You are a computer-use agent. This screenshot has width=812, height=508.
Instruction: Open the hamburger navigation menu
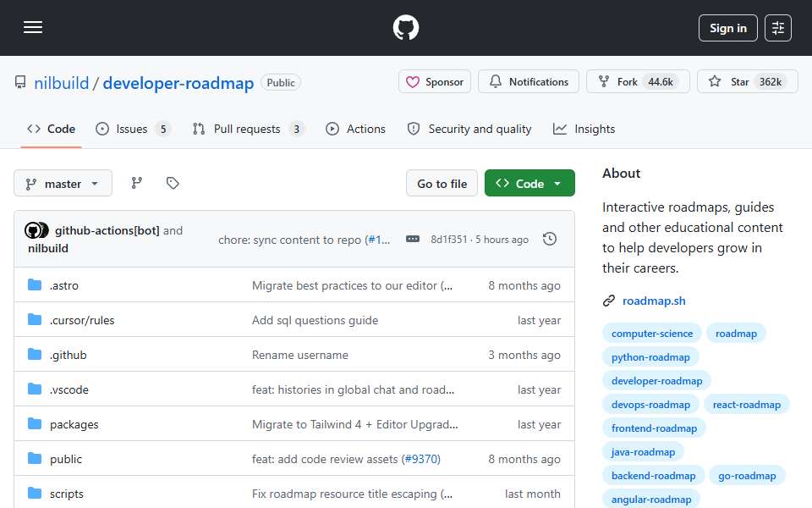[x=33, y=27]
